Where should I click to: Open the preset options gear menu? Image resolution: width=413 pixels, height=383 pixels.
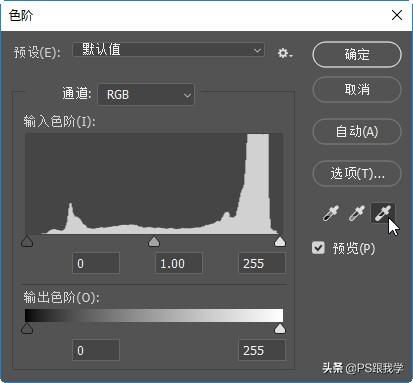(x=285, y=53)
